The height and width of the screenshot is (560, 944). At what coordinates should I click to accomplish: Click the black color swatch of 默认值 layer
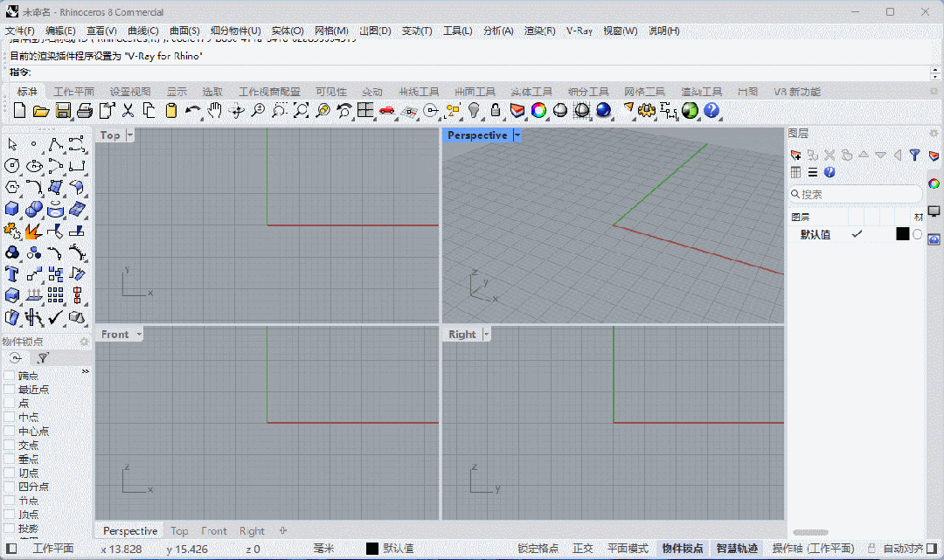pos(902,234)
